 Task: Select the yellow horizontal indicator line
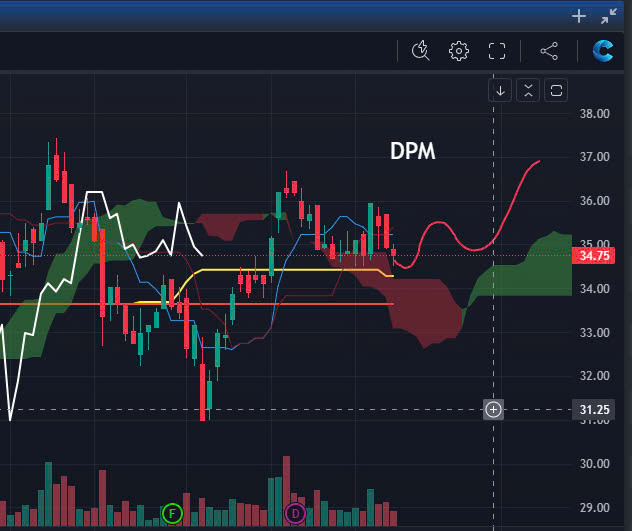click(x=300, y=270)
